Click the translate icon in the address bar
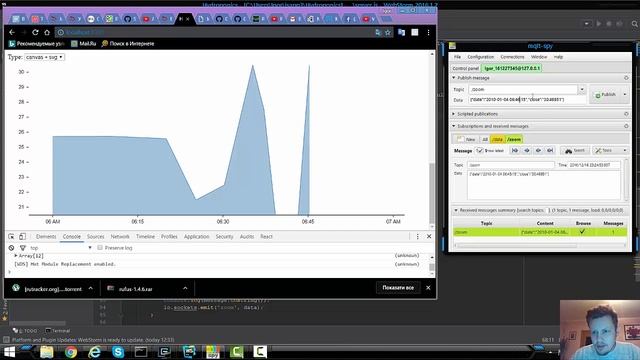The image size is (640, 360). 378,32
